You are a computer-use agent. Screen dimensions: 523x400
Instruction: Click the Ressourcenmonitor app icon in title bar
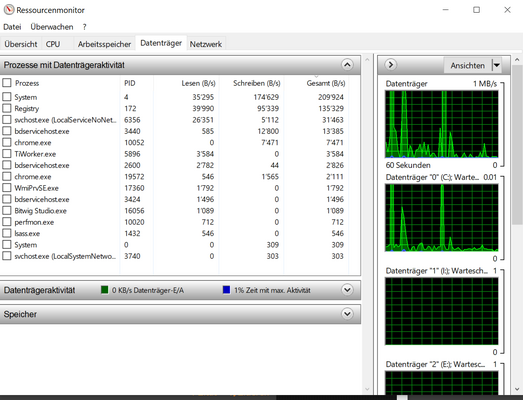9,10
